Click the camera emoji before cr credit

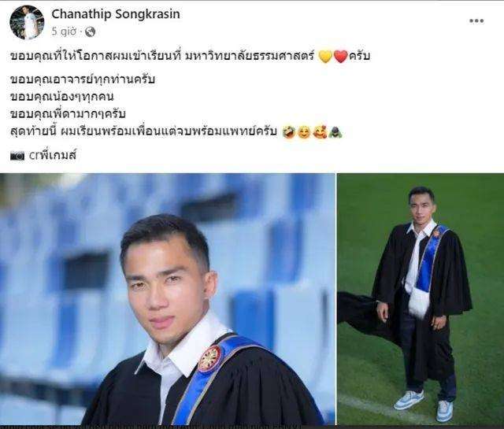17,156
